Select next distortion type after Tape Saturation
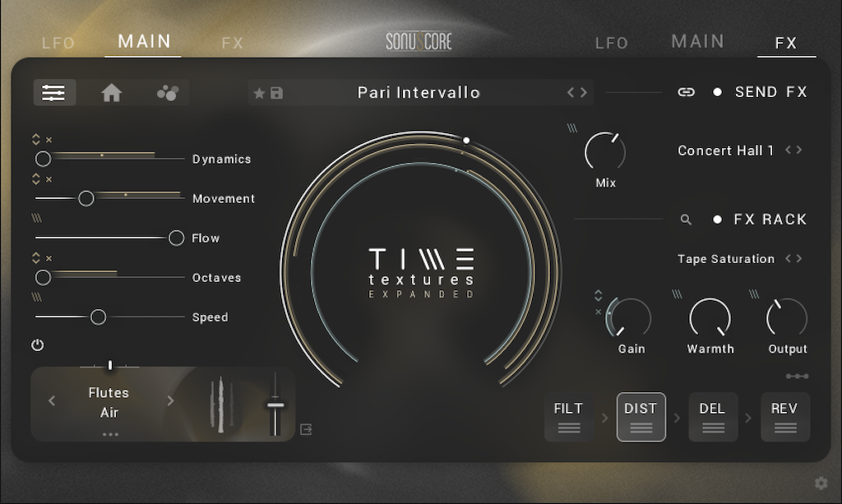 point(799,259)
